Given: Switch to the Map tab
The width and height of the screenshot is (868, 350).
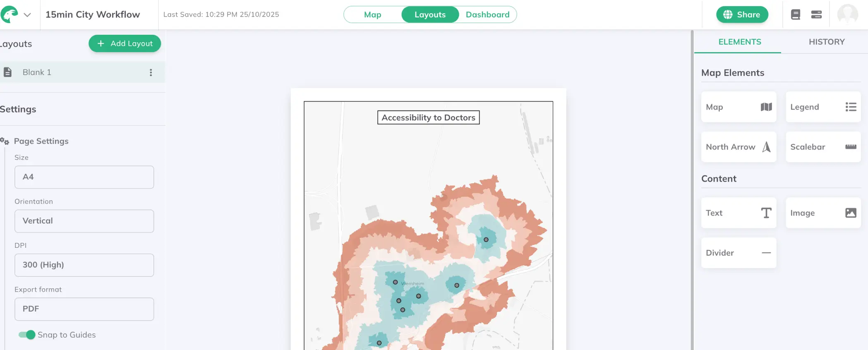Looking at the screenshot, I should pyautogui.click(x=372, y=14).
